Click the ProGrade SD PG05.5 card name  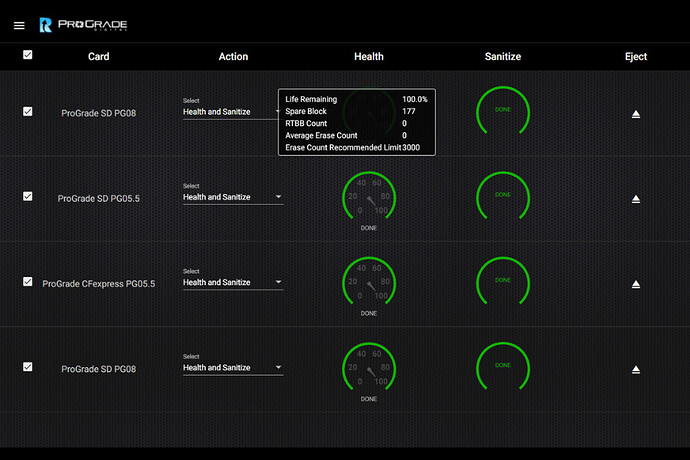(99, 199)
